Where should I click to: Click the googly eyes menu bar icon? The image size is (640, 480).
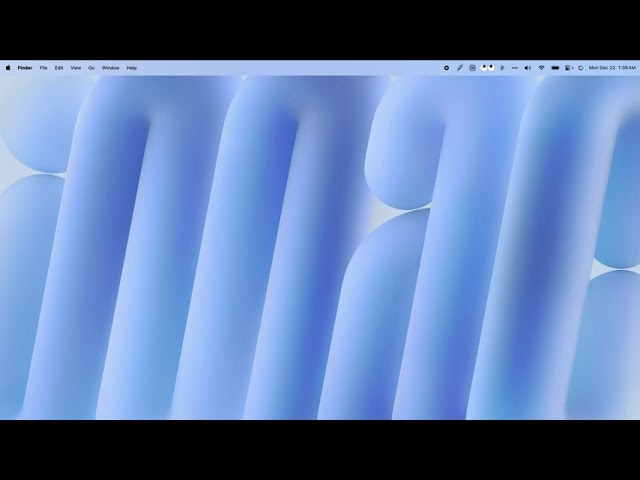click(x=487, y=68)
